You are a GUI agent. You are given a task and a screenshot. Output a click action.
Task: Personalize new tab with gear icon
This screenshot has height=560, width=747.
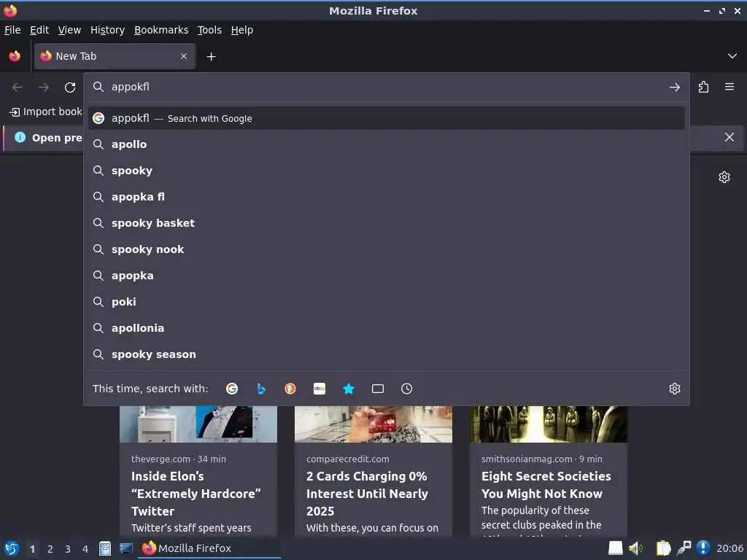click(x=724, y=177)
